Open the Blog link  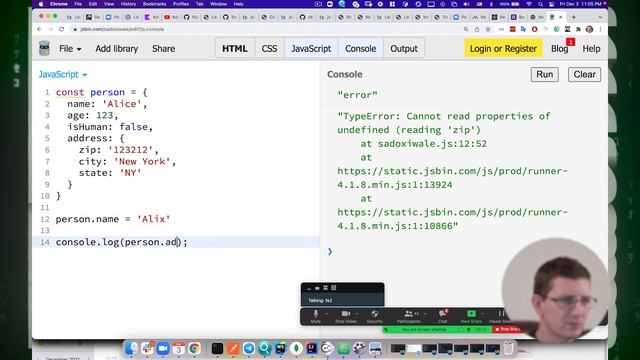tap(559, 49)
